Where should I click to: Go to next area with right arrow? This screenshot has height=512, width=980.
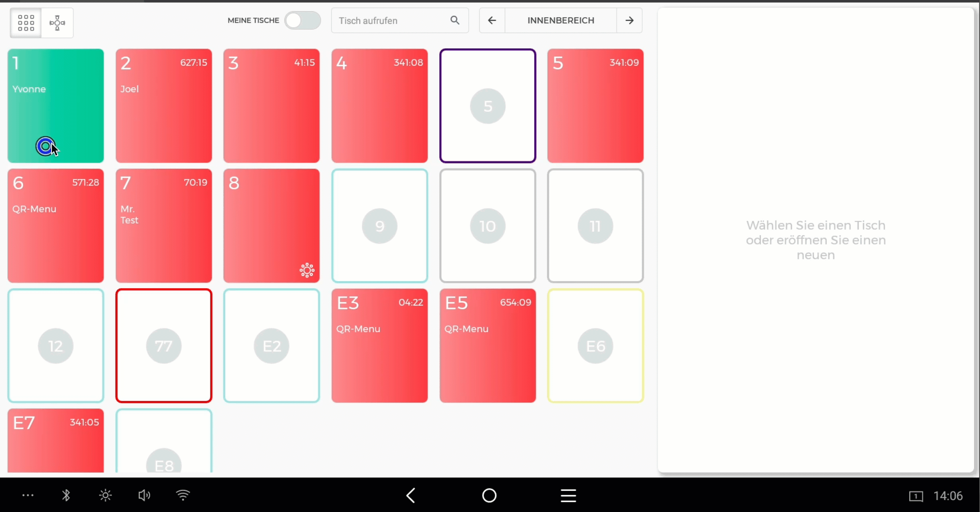[x=629, y=20]
